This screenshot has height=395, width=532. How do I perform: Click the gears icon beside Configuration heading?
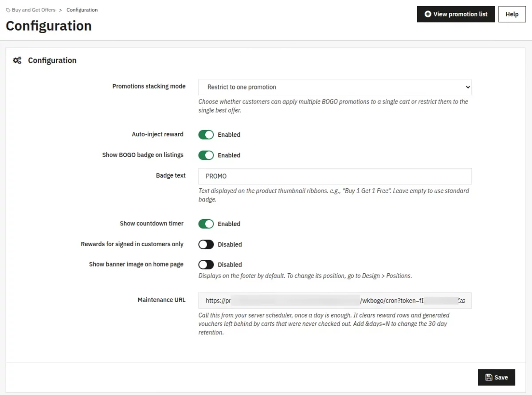pyautogui.click(x=17, y=61)
